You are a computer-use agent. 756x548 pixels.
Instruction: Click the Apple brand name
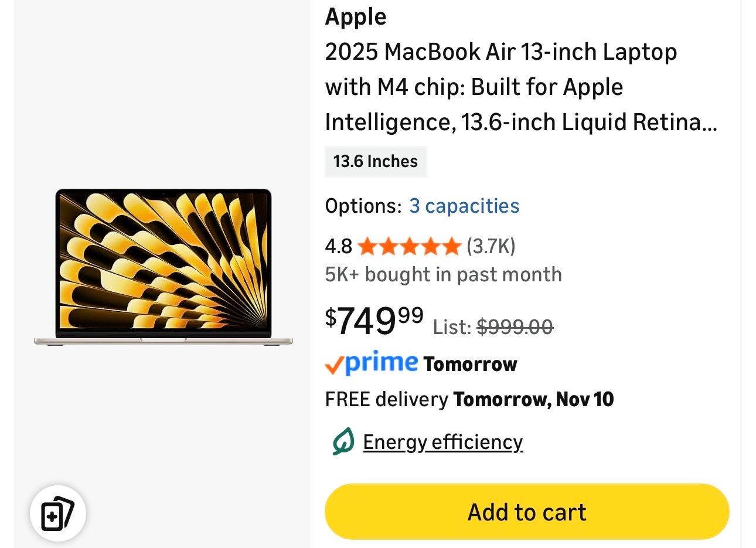[x=355, y=16]
